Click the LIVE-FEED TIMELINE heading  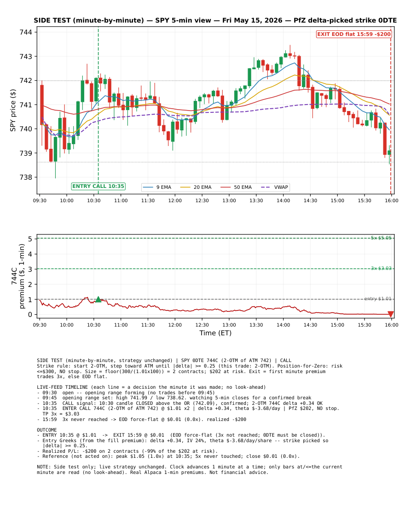tap(151, 387)
